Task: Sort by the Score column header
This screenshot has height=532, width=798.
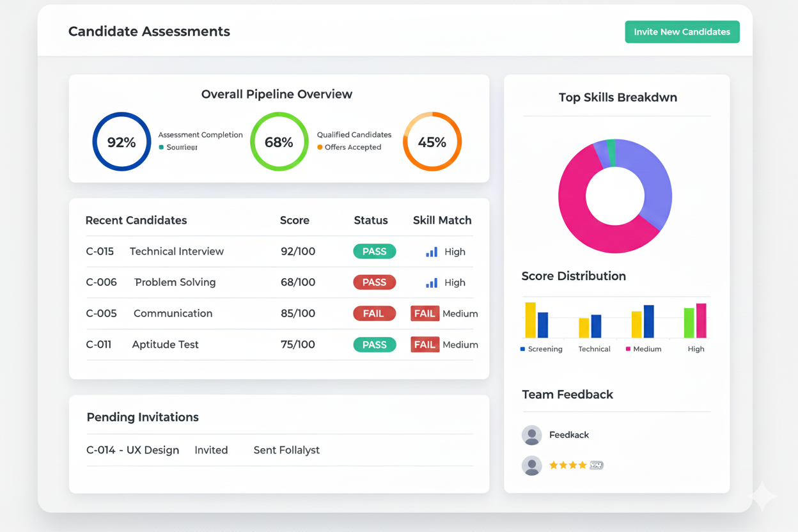Action: 294,221
